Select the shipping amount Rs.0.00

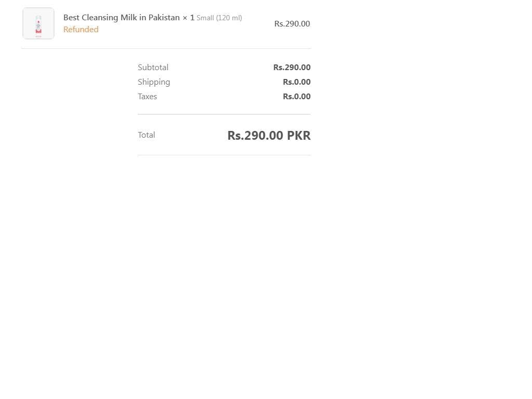point(297,82)
